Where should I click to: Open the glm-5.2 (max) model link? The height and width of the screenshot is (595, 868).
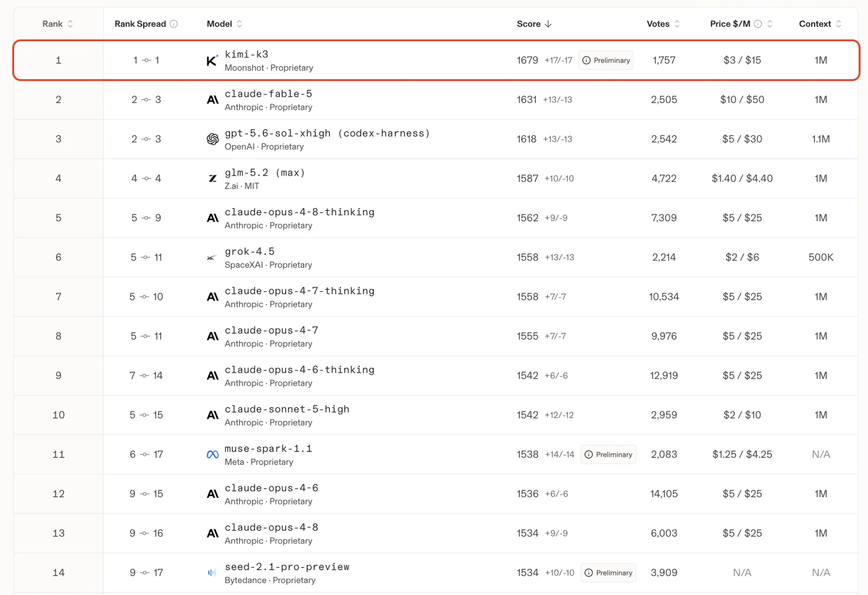[265, 172]
